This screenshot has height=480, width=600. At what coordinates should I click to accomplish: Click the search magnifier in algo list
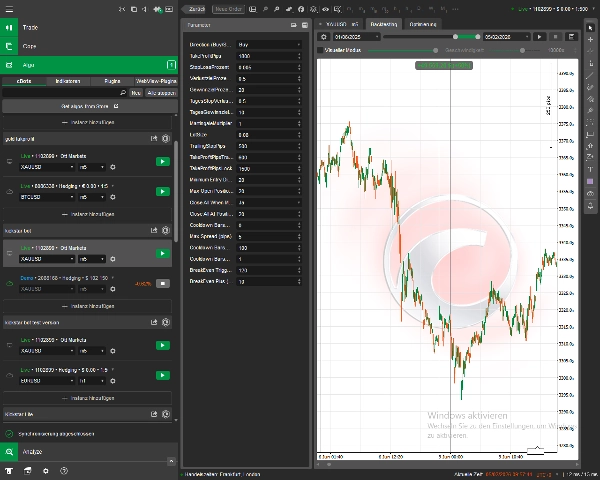(x=123, y=92)
